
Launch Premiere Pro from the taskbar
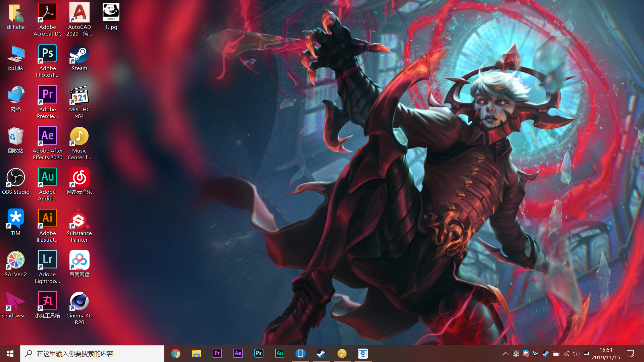pyautogui.click(x=217, y=354)
